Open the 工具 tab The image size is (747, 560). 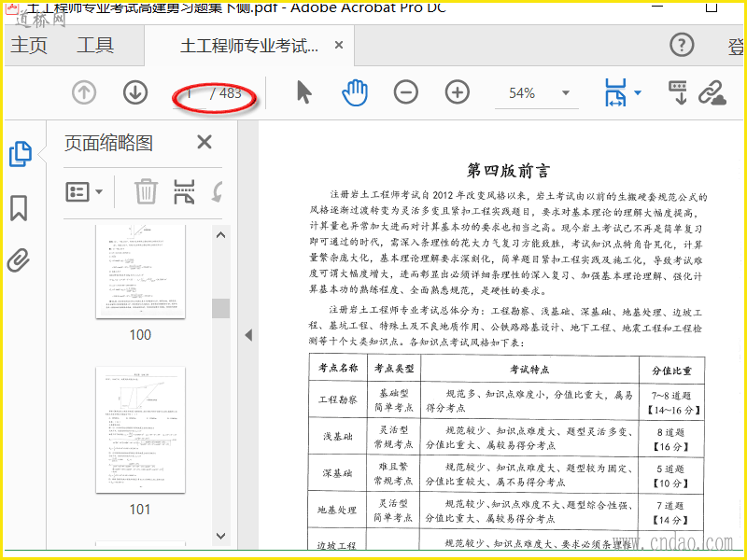click(95, 45)
